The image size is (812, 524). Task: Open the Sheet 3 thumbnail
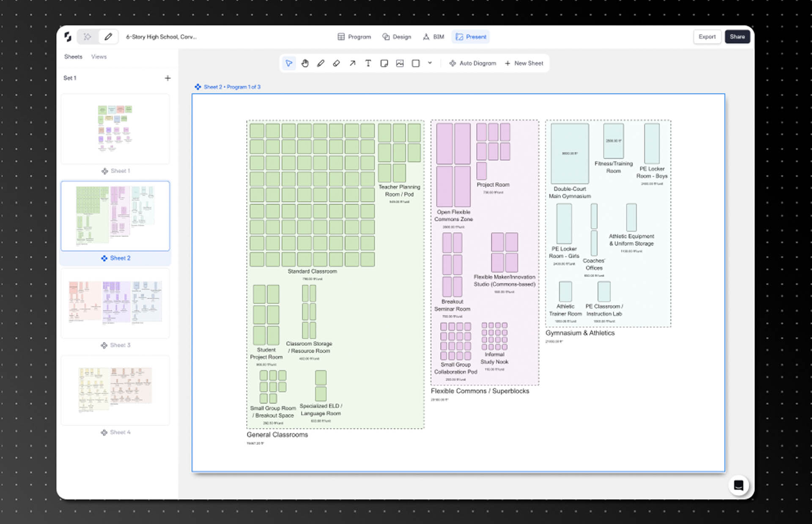[x=115, y=303]
